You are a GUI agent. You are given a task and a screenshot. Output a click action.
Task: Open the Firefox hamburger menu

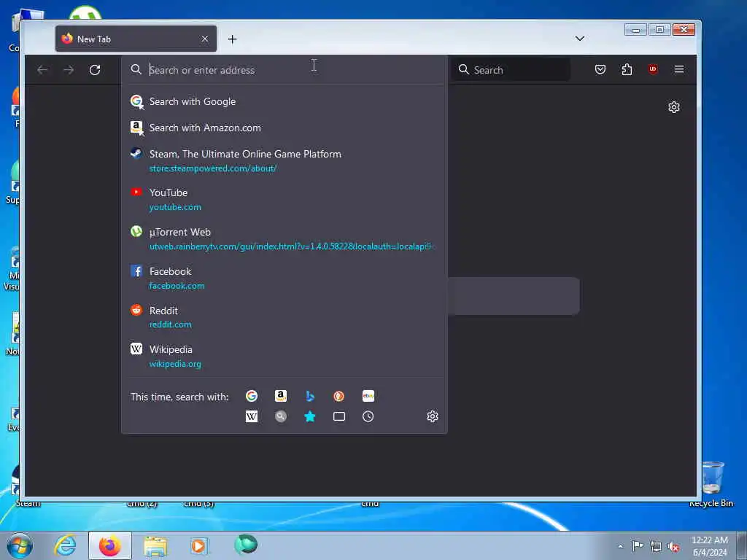[679, 69]
